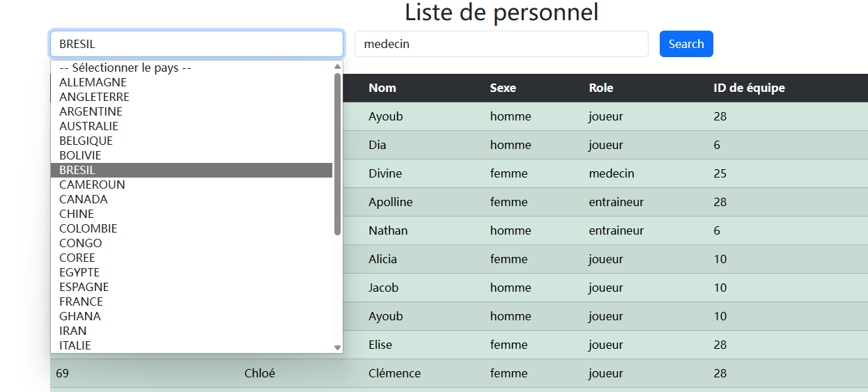Select EGYPTE from the country list
The image size is (868, 392).
[79, 272]
